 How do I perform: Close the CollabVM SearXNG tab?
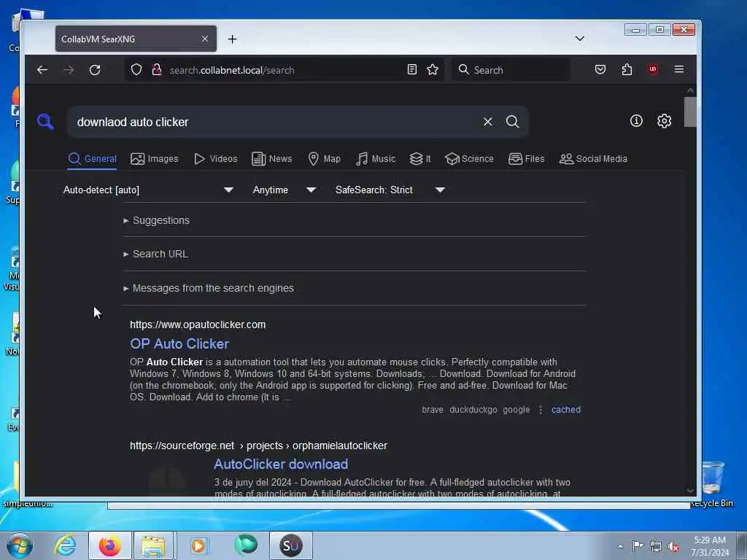205,39
